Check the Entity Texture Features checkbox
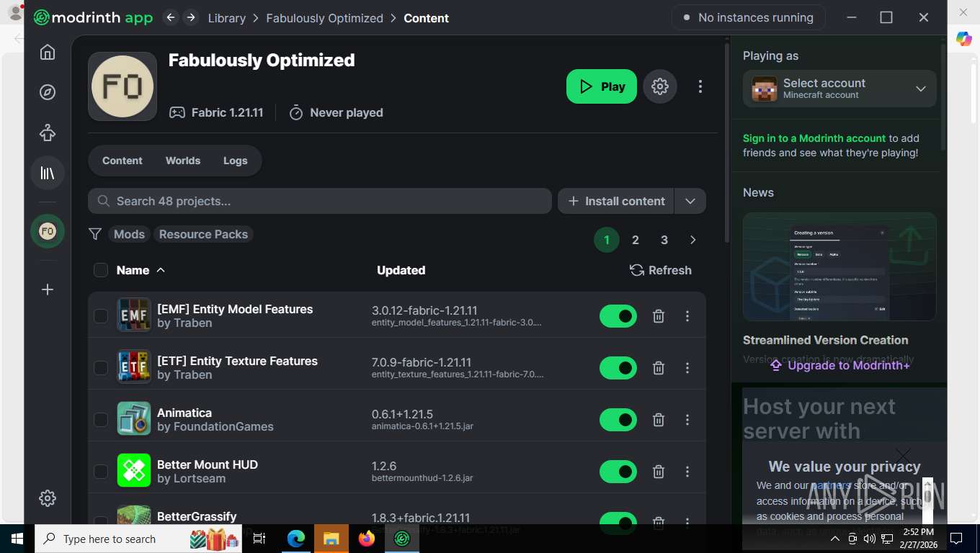Viewport: 980px width, 553px height. click(x=101, y=368)
